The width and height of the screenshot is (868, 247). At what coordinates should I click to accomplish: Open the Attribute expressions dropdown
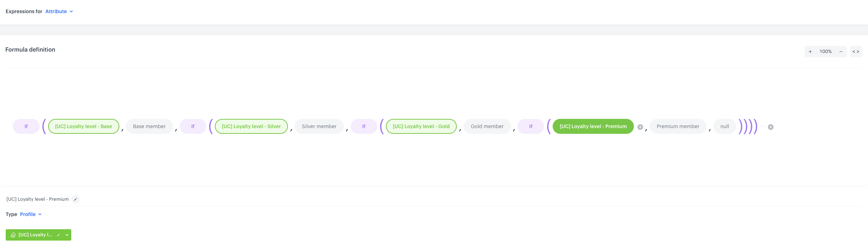coord(59,11)
